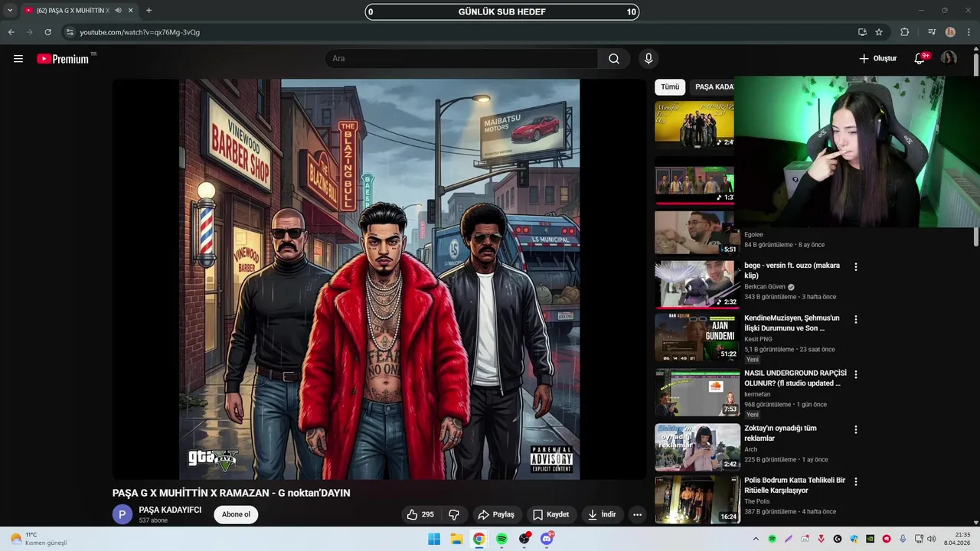The image size is (980, 551).
Task: Bookmark this page with star icon
Action: tap(879, 32)
